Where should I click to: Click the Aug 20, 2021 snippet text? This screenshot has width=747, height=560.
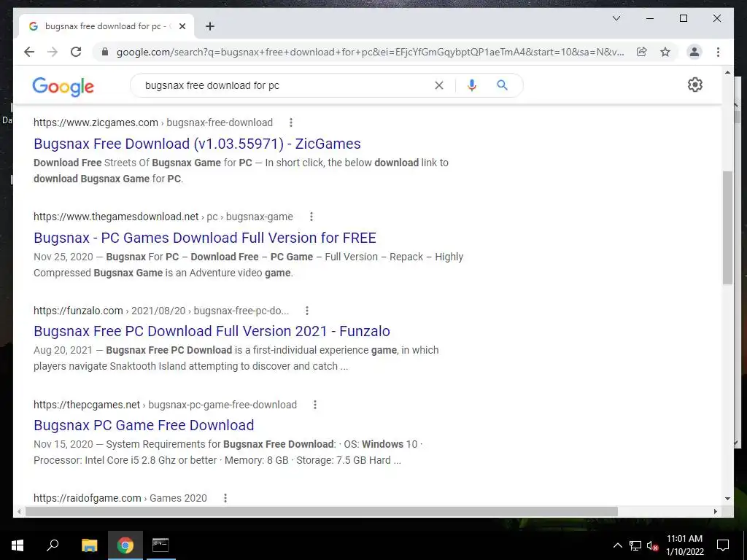pos(236,358)
